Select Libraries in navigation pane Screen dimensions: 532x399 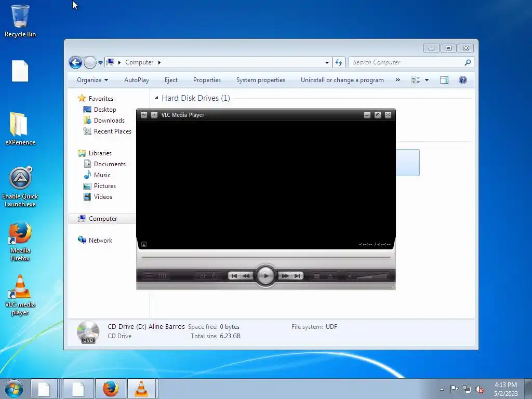pyautogui.click(x=95, y=153)
